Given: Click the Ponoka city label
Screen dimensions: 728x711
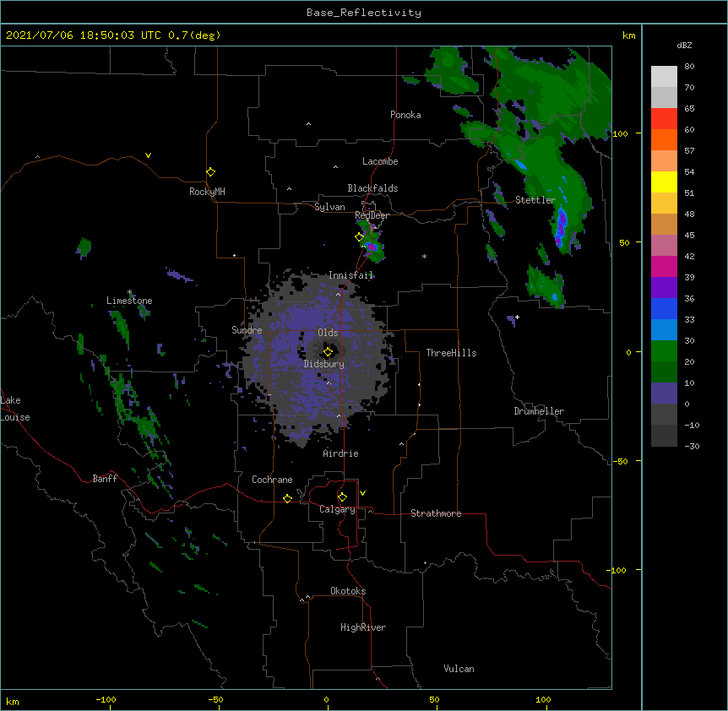Looking at the screenshot, I should tap(405, 115).
